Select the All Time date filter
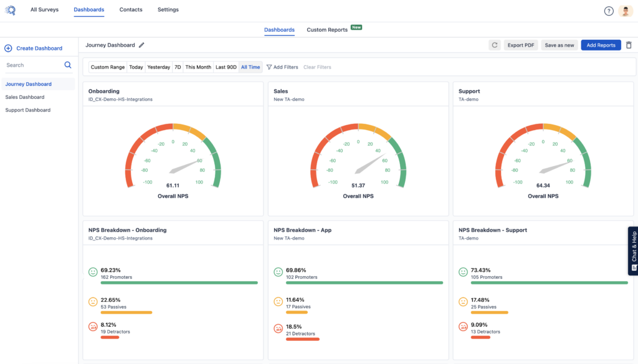 tap(250, 67)
